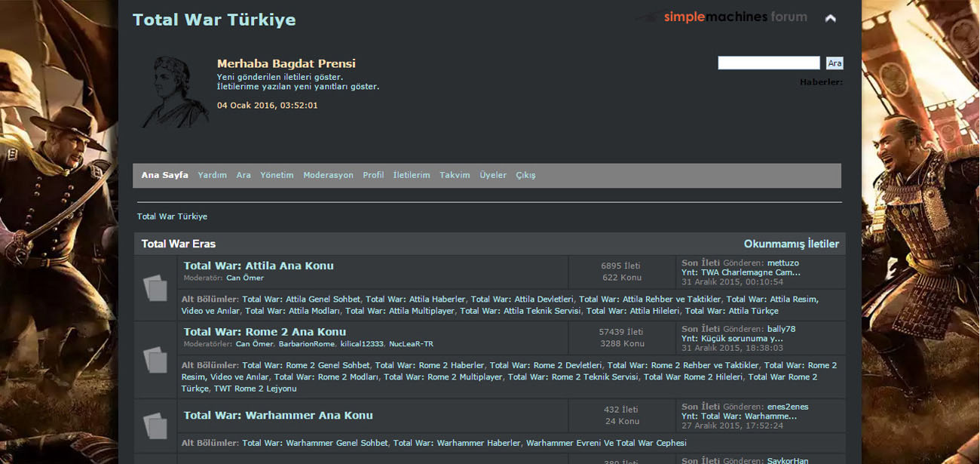Show Yeni gönderilen iletileri göster link
This screenshot has width=980, height=464.
click(280, 77)
